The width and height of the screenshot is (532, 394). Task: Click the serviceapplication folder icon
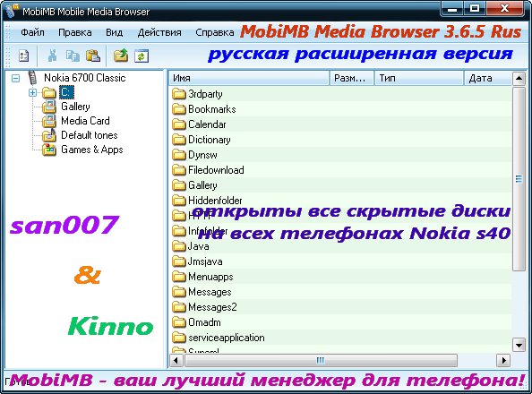tap(179, 338)
